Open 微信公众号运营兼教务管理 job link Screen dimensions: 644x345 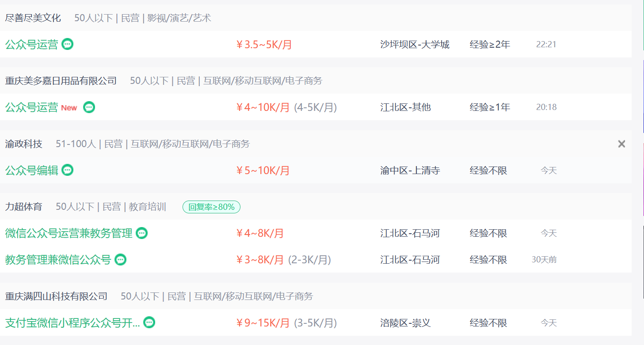69,233
